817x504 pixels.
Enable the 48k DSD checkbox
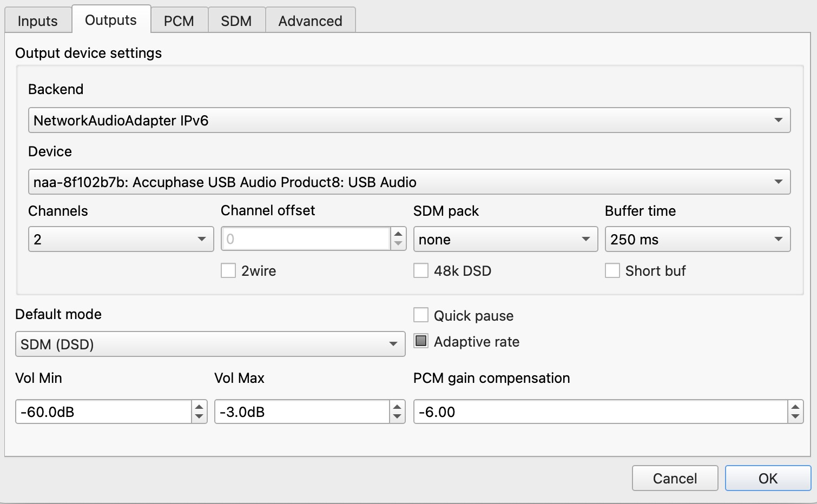(x=421, y=270)
